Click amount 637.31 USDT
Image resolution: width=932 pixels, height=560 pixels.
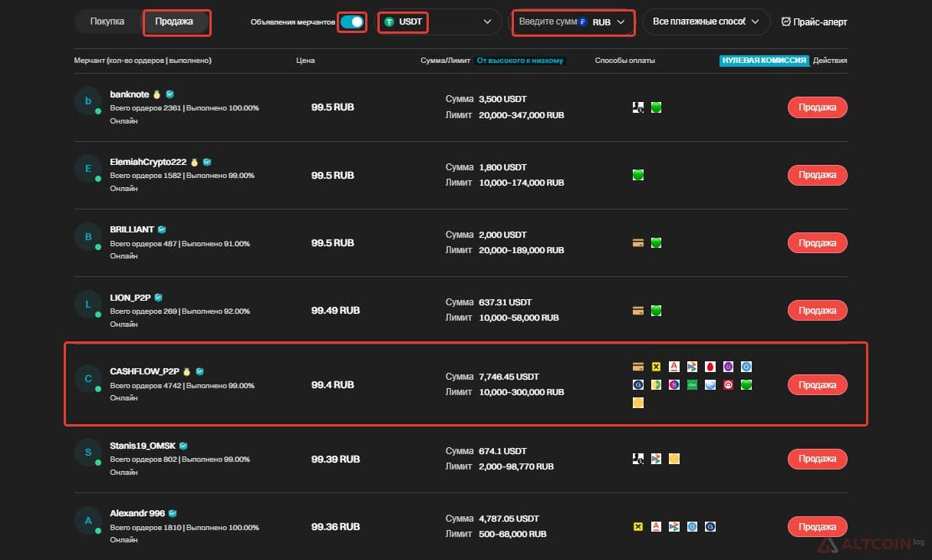pyautogui.click(x=505, y=302)
